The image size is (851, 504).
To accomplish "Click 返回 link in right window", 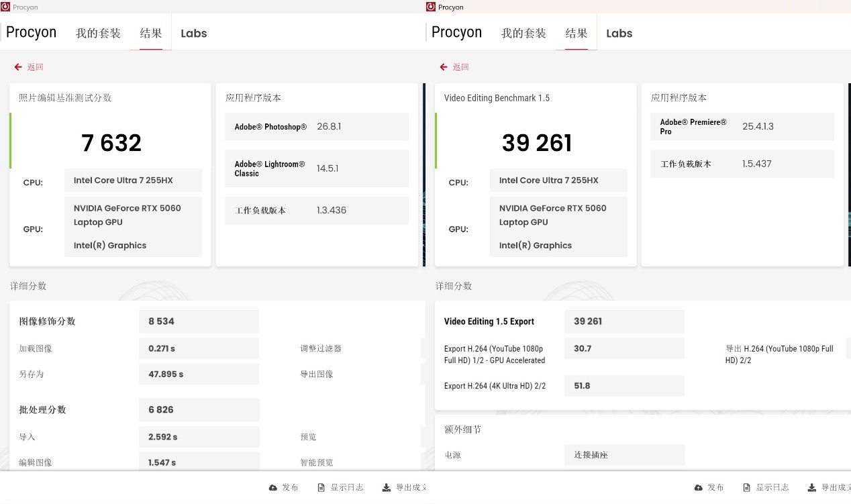I will [x=461, y=67].
